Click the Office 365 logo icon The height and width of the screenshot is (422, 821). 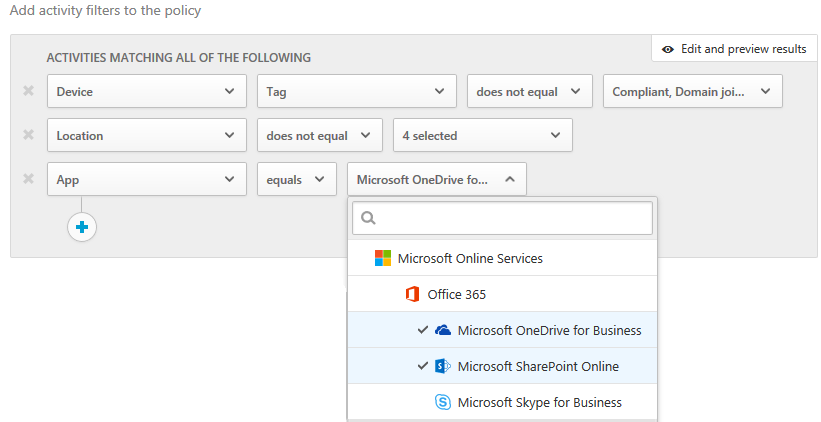pyautogui.click(x=413, y=294)
